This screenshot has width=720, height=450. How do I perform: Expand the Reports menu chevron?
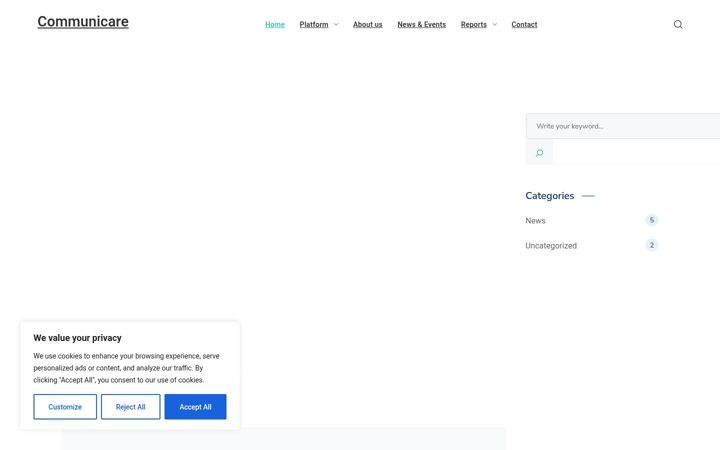(x=495, y=24)
